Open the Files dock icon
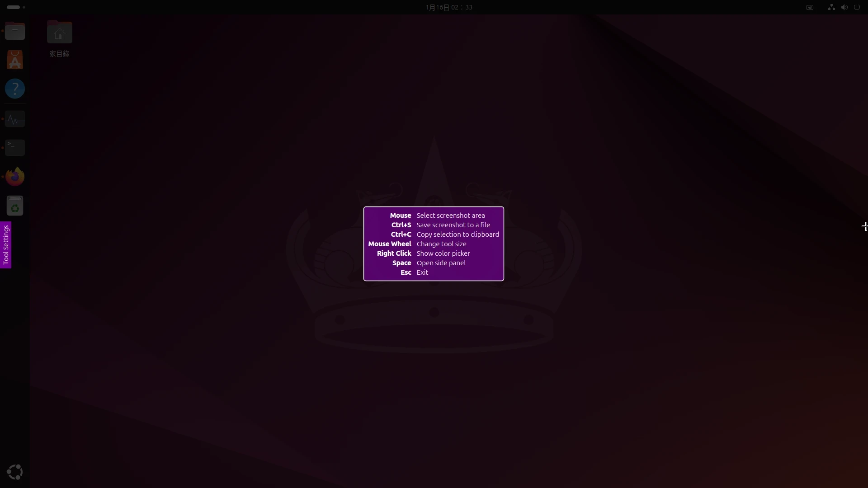 point(15,32)
